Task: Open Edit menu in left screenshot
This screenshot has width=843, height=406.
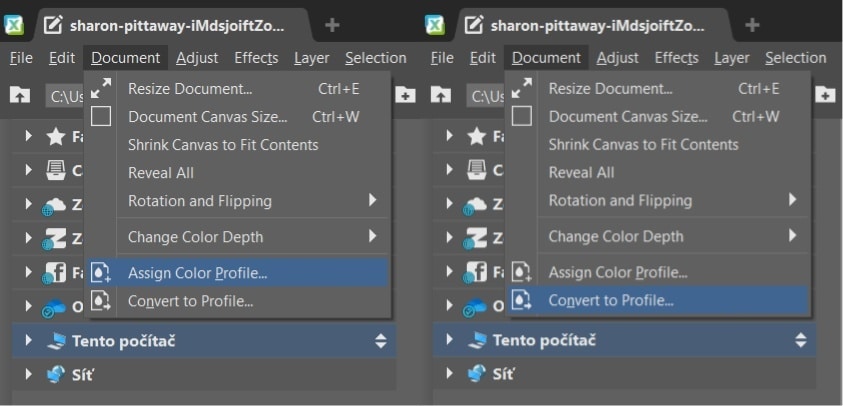Action: tap(62, 58)
